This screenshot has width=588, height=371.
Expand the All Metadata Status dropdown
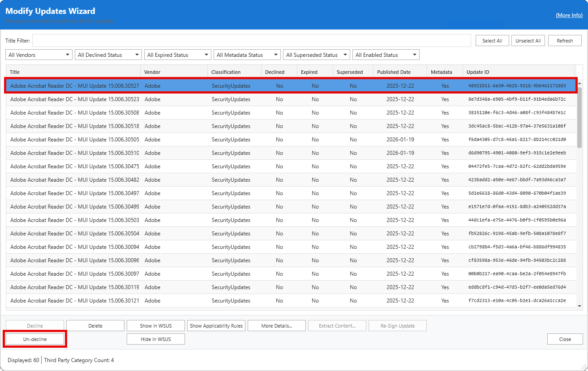[247, 55]
